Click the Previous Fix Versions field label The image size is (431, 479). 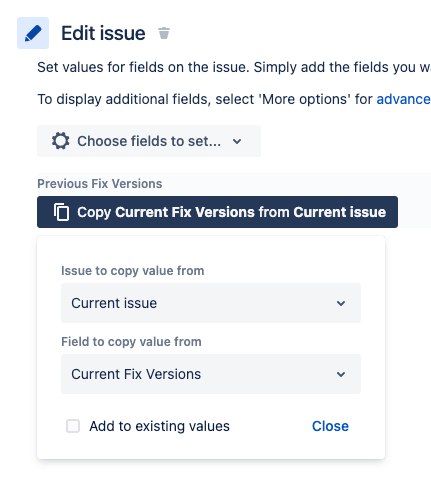pos(100,184)
